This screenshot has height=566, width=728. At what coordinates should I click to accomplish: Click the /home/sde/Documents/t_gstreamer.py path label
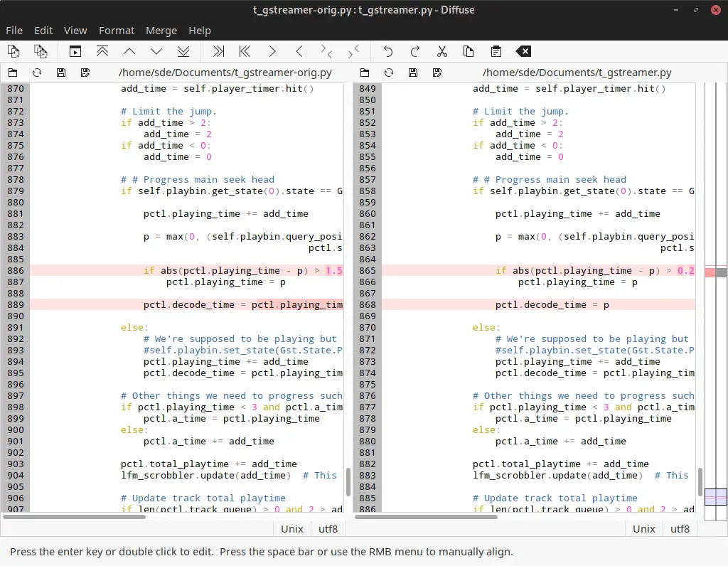point(577,73)
